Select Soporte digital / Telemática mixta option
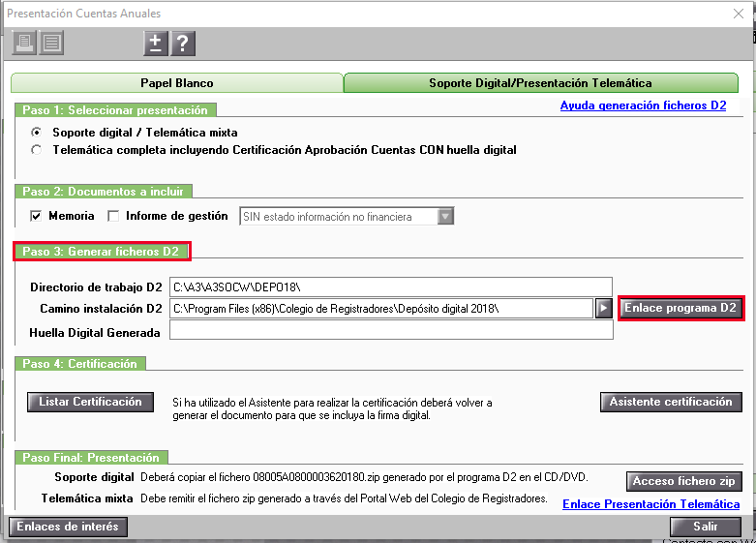756x543 pixels. 36,133
